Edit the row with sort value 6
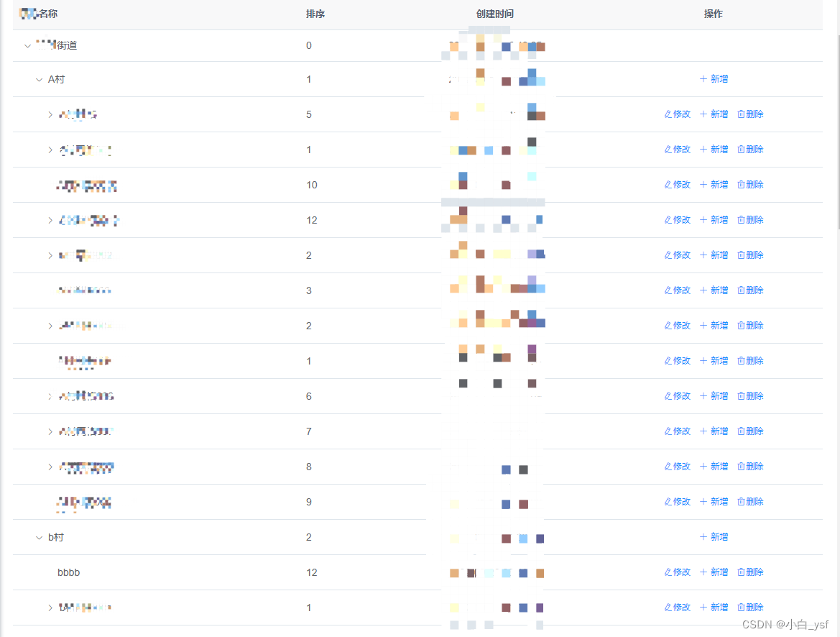The width and height of the screenshot is (840, 637). (678, 395)
